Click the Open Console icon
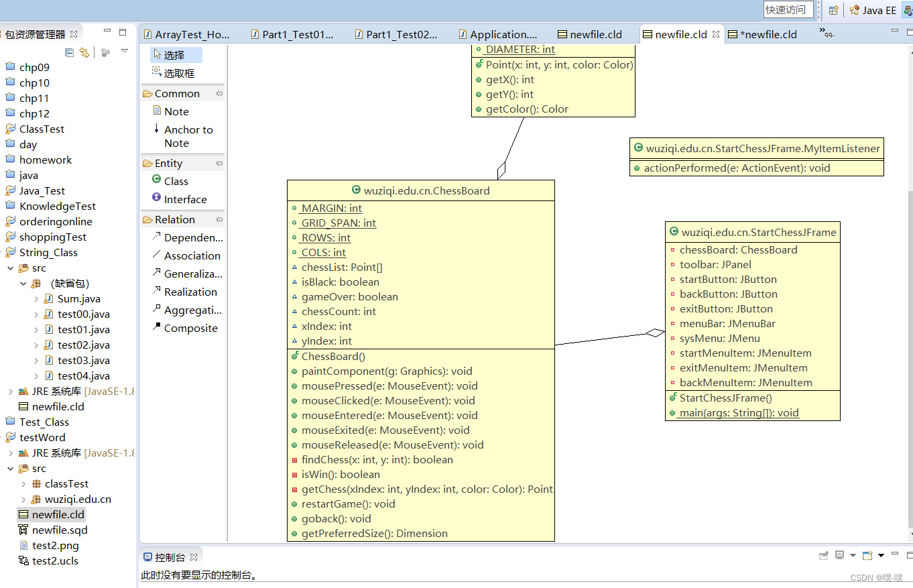 point(867,556)
